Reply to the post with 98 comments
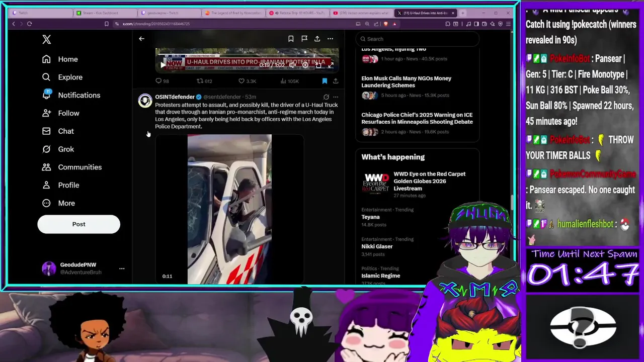The height and width of the screenshot is (362, 644). point(162,81)
